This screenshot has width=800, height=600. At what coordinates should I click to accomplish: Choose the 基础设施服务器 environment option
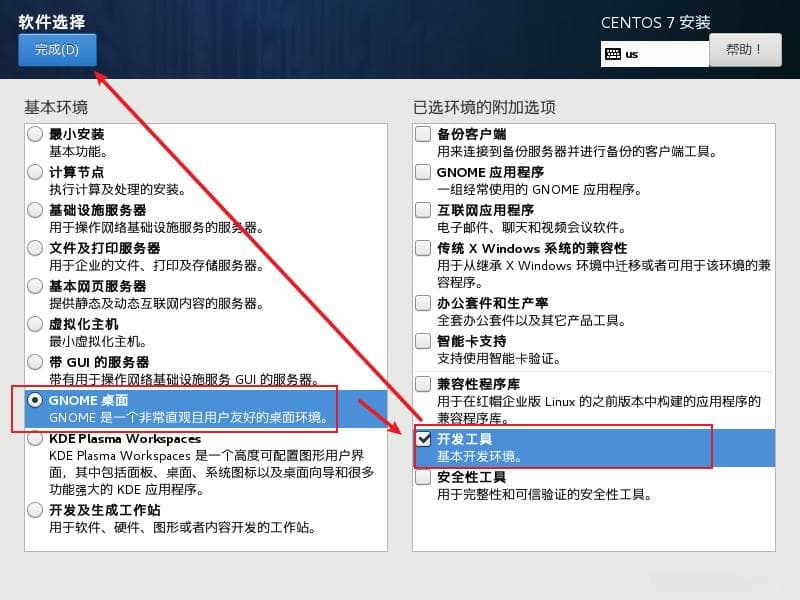tap(35, 210)
